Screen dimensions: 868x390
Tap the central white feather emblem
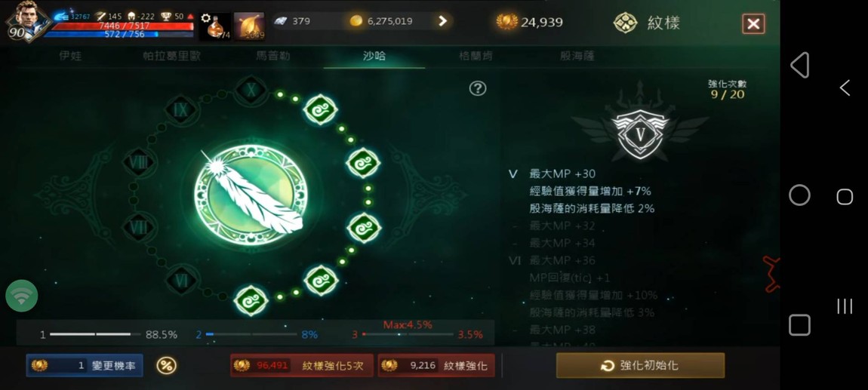pos(252,195)
